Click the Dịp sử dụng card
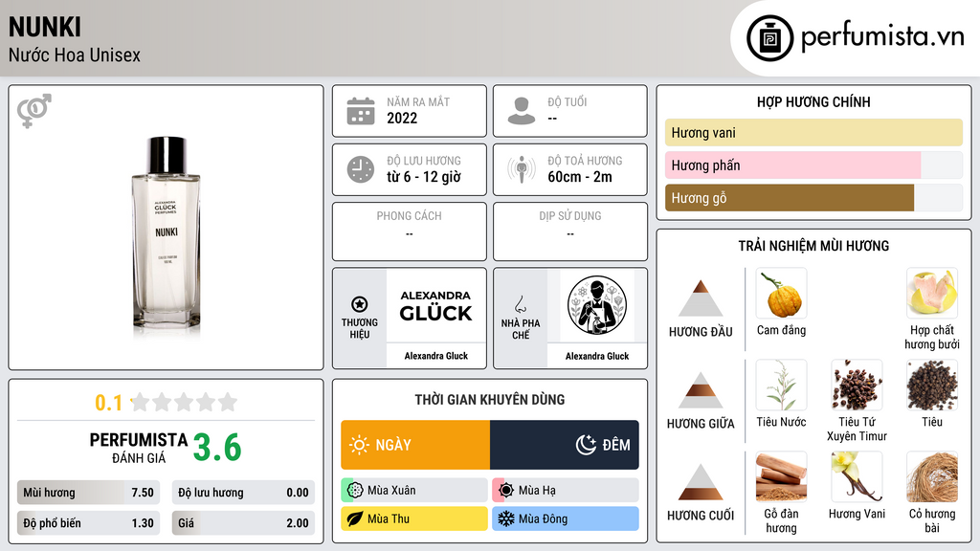This screenshot has height=551, width=980. tap(570, 231)
